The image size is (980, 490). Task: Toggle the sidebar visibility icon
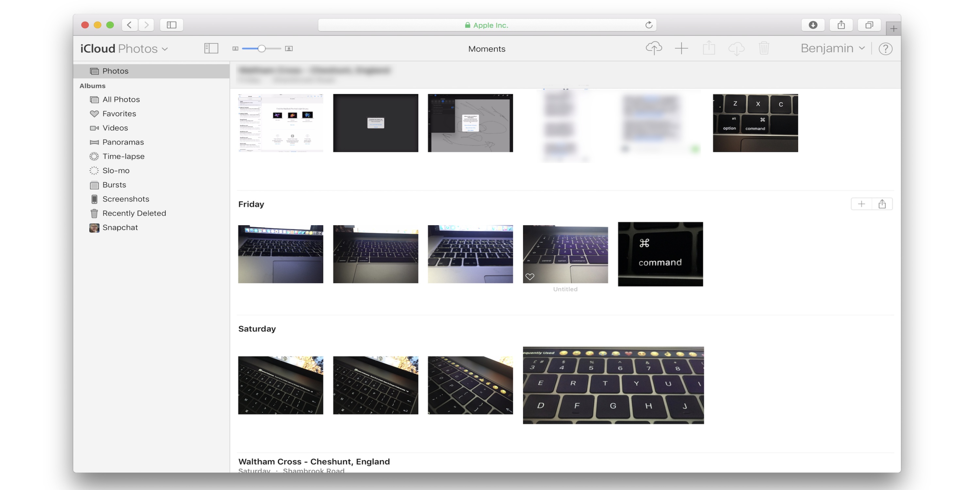[211, 48]
